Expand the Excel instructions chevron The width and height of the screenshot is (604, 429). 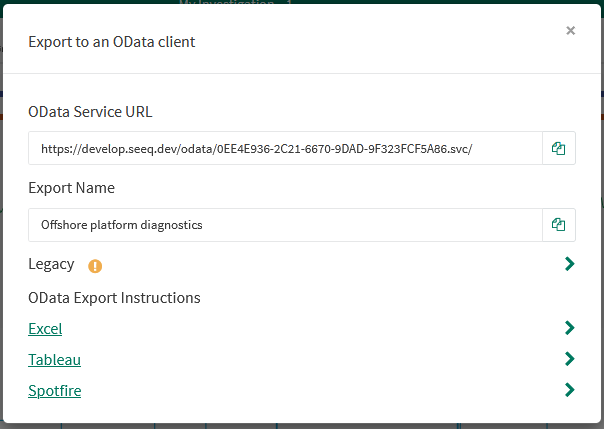pyautogui.click(x=569, y=328)
